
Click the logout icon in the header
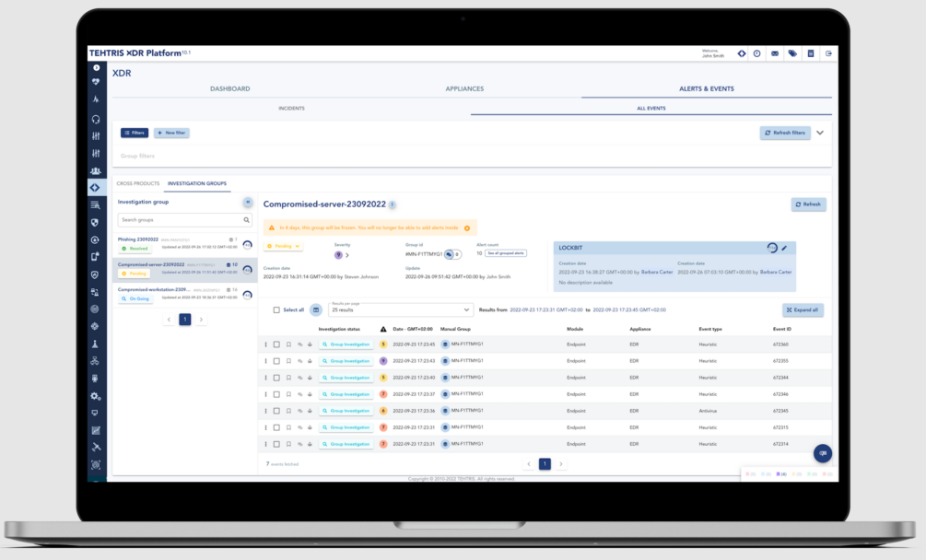(x=828, y=53)
